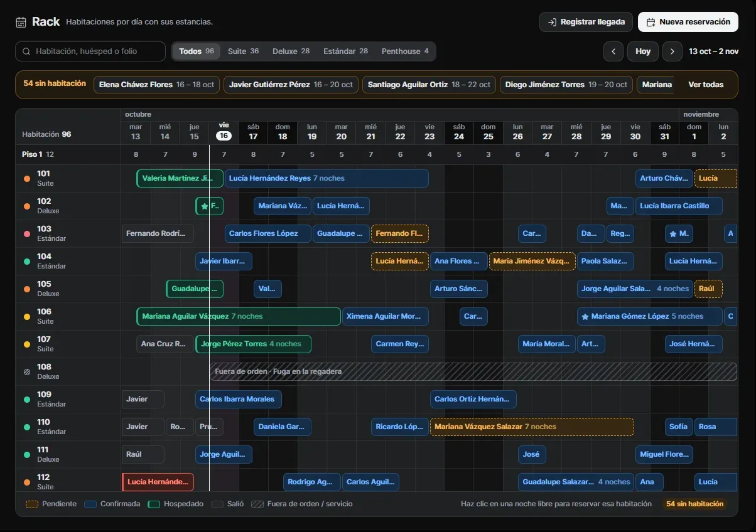Screen dimensions: 756x532
Task: Open Santiago Aguilar Ortiz unassigned reservation chip
Action: pyautogui.click(x=429, y=85)
